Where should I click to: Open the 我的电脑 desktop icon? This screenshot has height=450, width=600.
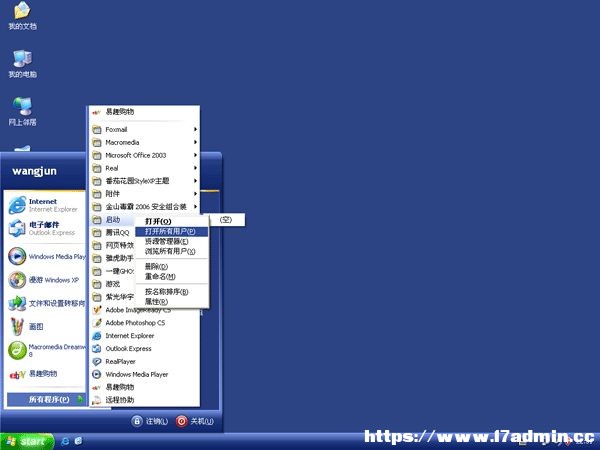coord(22,64)
